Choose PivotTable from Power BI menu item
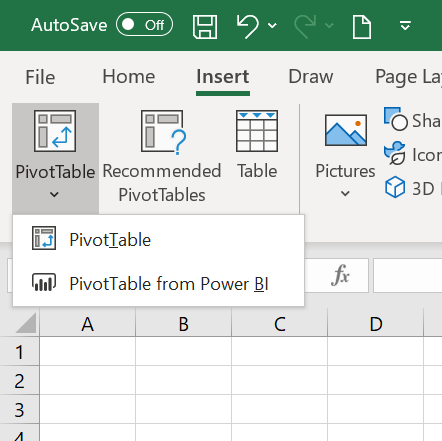The image size is (442, 441). point(158,284)
